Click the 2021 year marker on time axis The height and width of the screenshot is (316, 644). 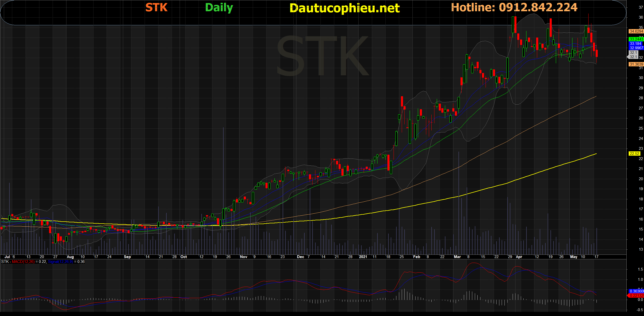point(363,257)
